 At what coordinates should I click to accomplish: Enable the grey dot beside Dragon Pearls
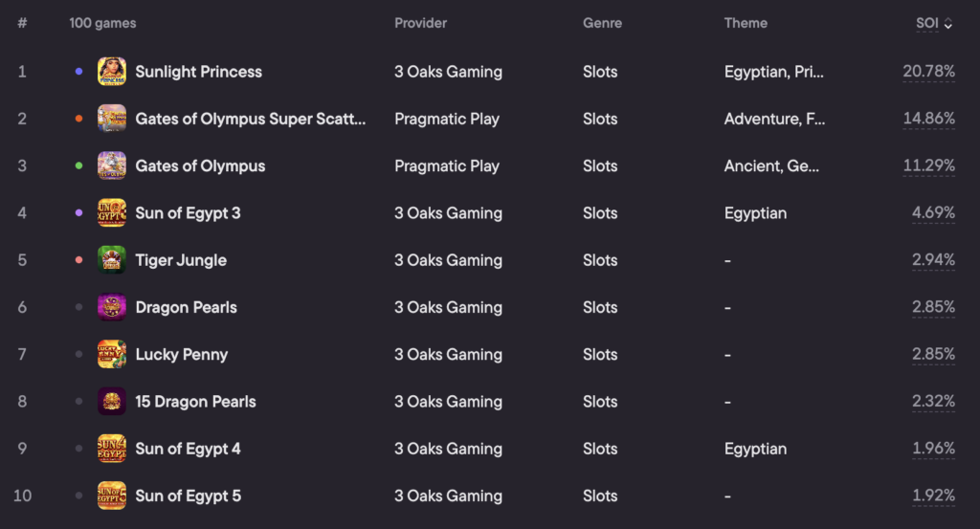(78, 307)
